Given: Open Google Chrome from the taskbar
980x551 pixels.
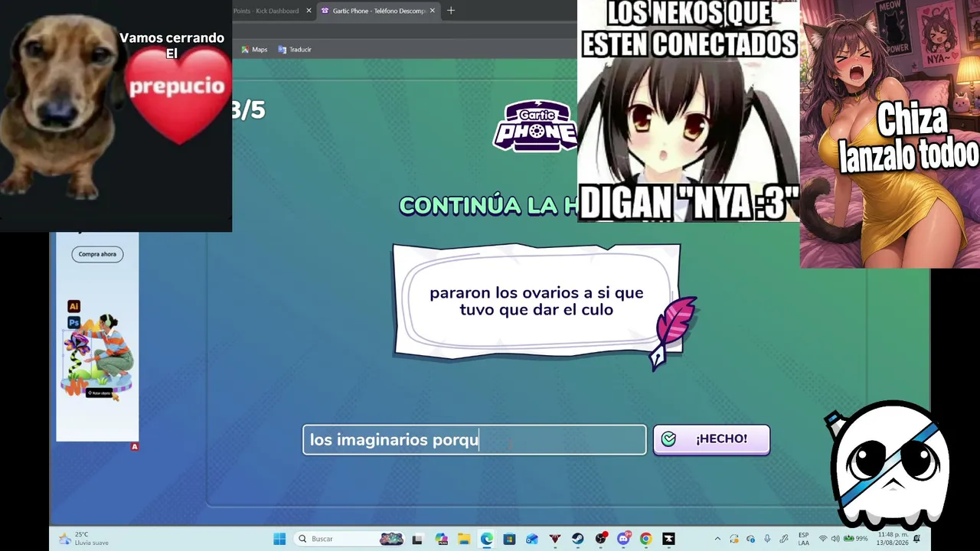Looking at the screenshot, I should tap(645, 539).
